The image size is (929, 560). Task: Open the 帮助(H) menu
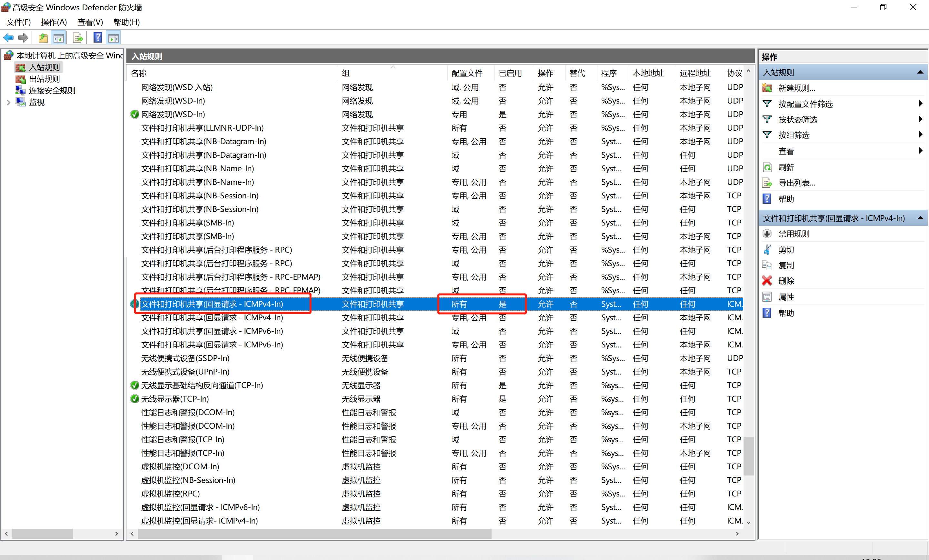(x=127, y=22)
